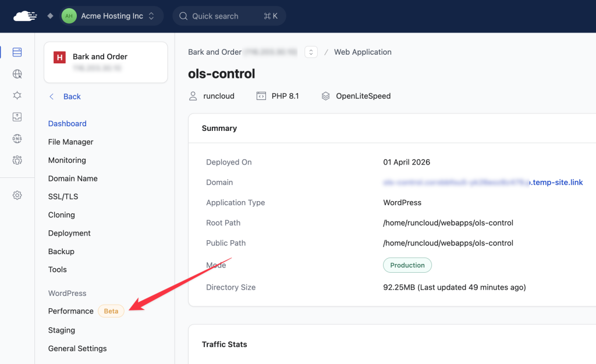596x364 pixels.
Task: Click the Public Path value
Action: click(x=448, y=242)
